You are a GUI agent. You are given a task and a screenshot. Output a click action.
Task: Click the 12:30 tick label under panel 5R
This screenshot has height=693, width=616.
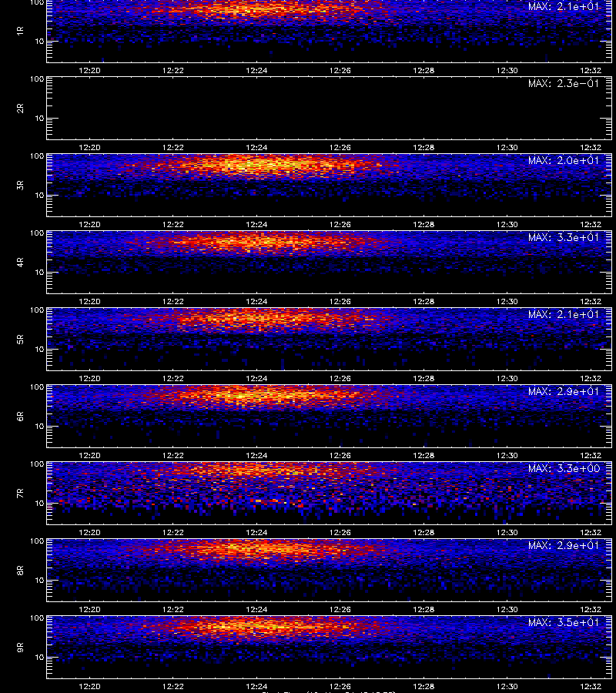507,378
